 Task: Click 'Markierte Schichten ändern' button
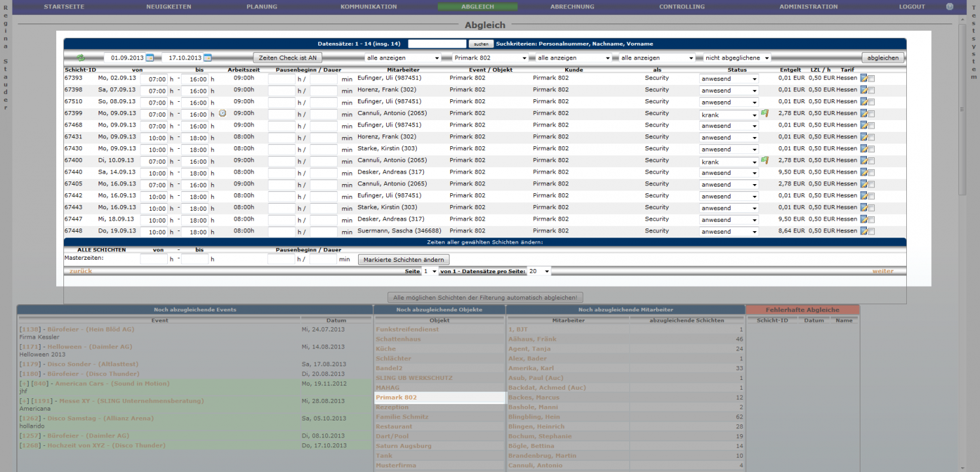pos(404,260)
